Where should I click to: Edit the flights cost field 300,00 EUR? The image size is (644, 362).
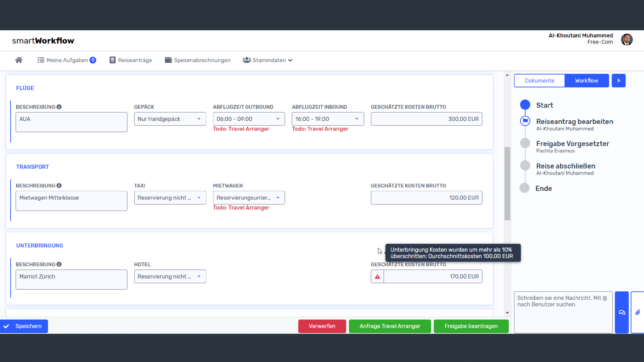click(x=426, y=119)
